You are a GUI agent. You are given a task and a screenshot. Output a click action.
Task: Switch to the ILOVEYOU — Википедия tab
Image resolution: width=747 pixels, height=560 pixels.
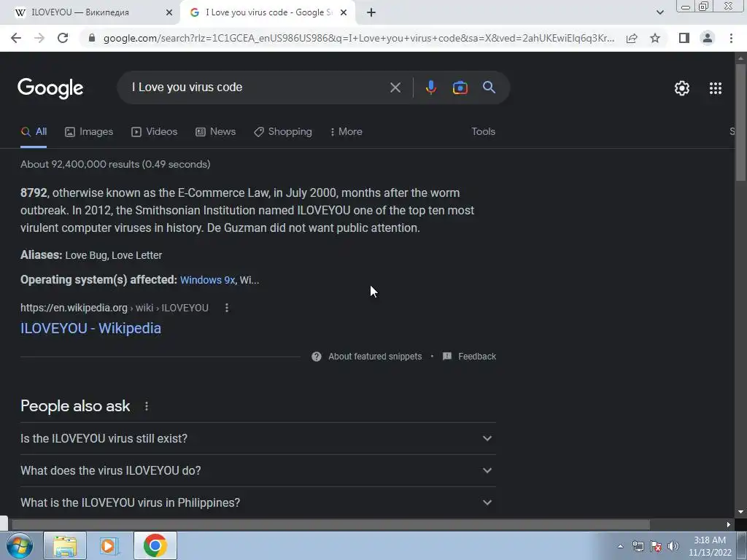coord(90,12)
